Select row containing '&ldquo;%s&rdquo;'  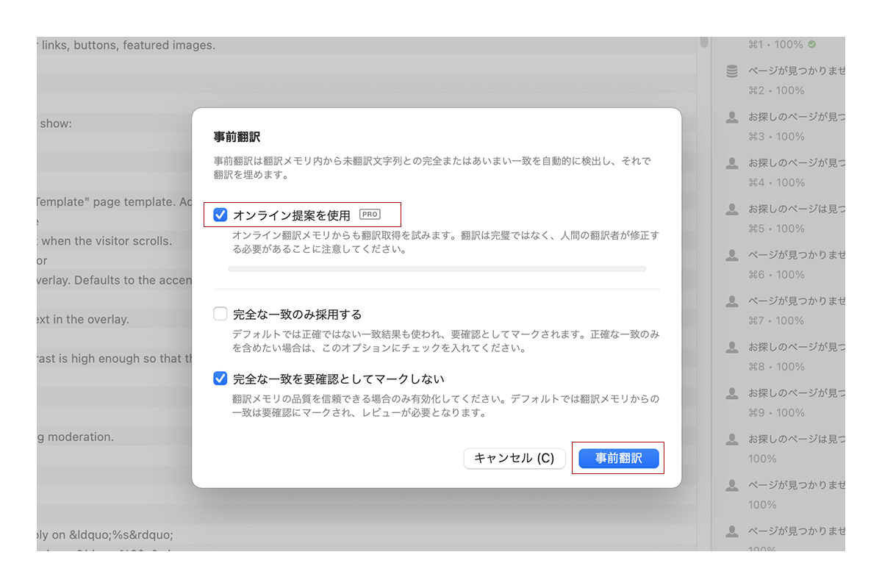point(367,535)
